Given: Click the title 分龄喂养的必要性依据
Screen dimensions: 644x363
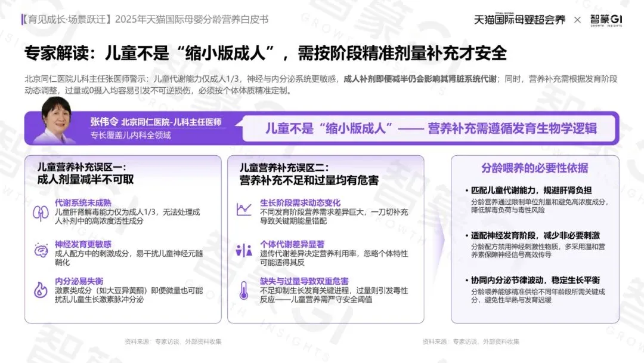Looking at the screenshot, I should click(x=535, y=168).
